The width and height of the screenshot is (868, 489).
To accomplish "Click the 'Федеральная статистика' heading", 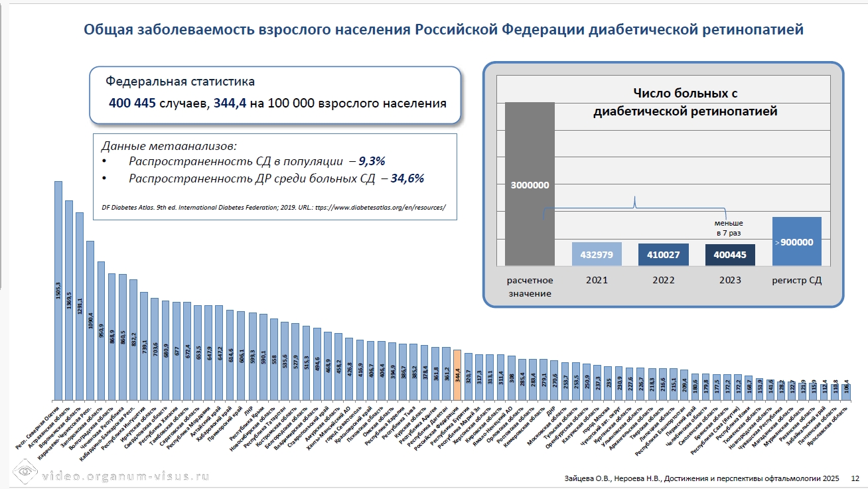I will 180,82.
